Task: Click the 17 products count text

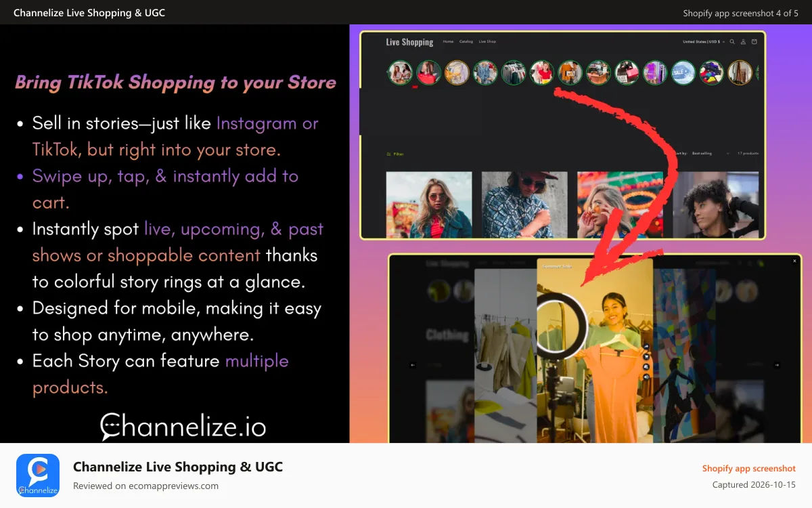Action: [x=748, y=154]
